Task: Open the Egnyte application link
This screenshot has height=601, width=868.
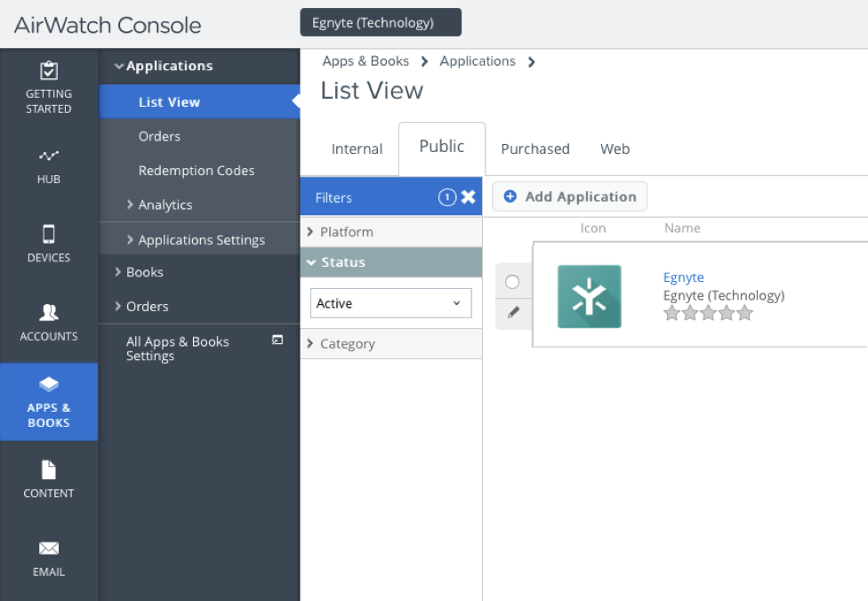Action: coord(684,277)
